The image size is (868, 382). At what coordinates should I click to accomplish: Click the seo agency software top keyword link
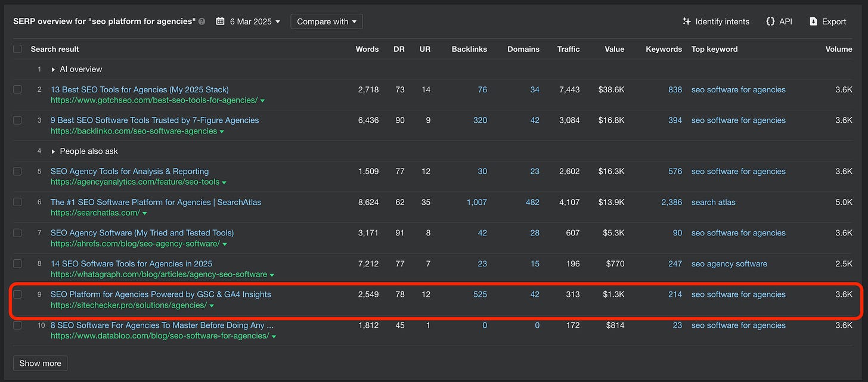(x=729, y=263)
